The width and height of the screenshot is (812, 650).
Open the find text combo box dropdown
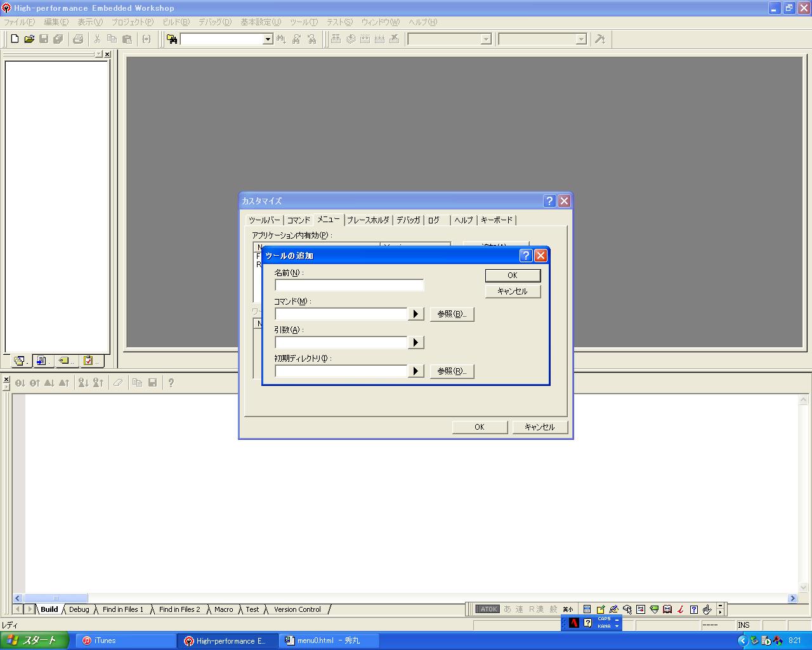point(268,39)
